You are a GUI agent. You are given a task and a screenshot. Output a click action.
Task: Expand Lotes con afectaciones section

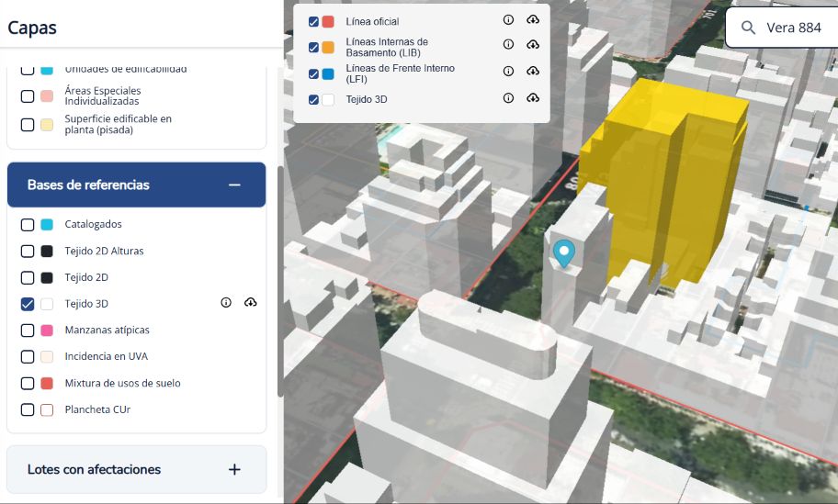point(234,469)
